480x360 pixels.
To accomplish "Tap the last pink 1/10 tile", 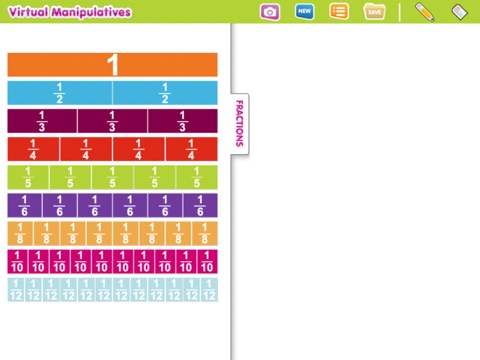I will (207, 262).
